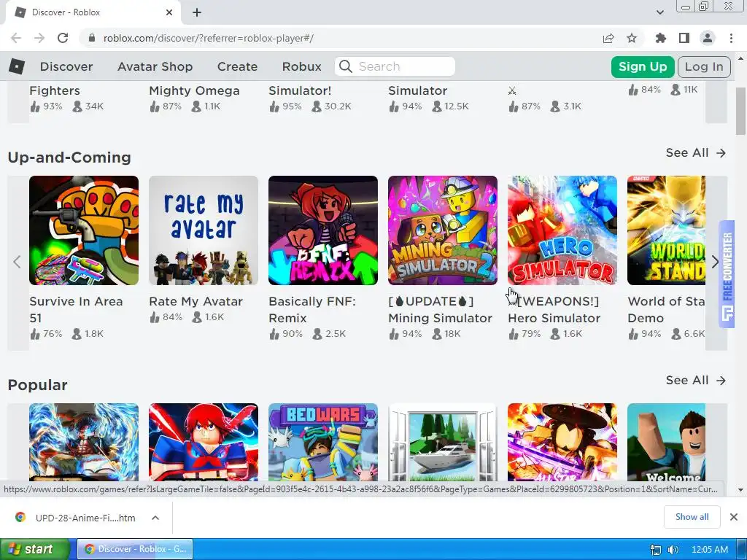Open the Discover menu item
This screenshot has height=560, width=747.
[66, 66]
